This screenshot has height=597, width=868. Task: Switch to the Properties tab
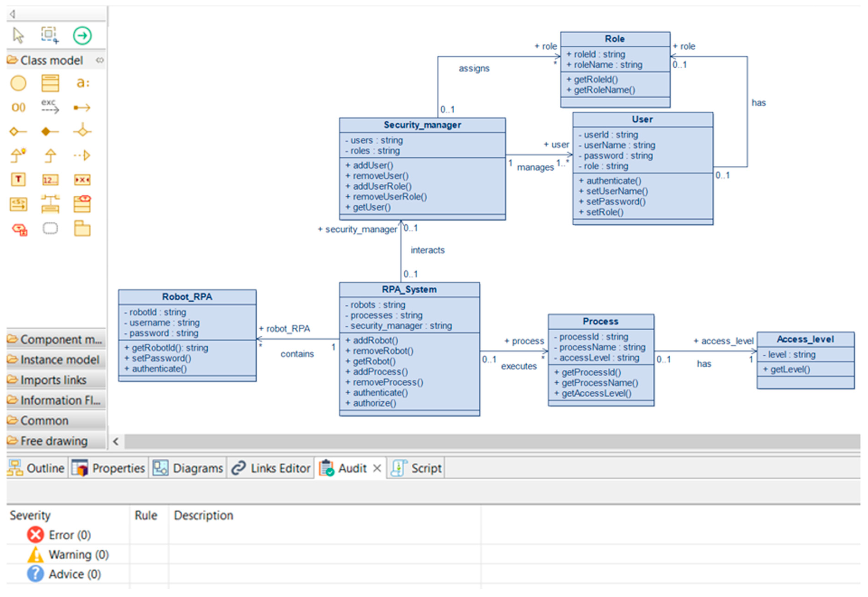[x=109, y=468]
